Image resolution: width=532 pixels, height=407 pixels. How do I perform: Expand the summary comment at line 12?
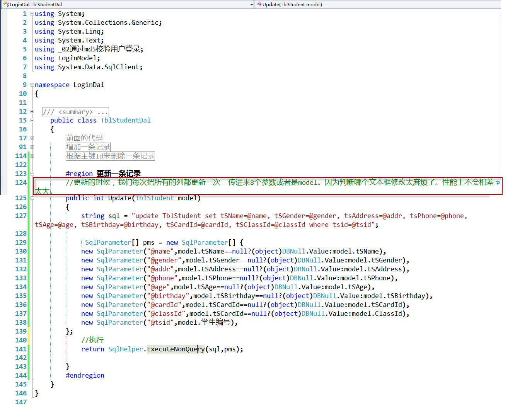[32, 112]
